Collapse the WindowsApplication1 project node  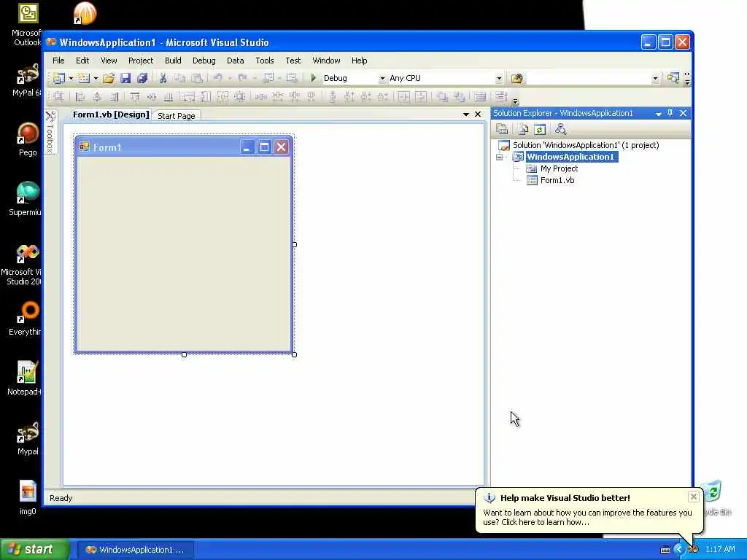[x=499, y=157]
